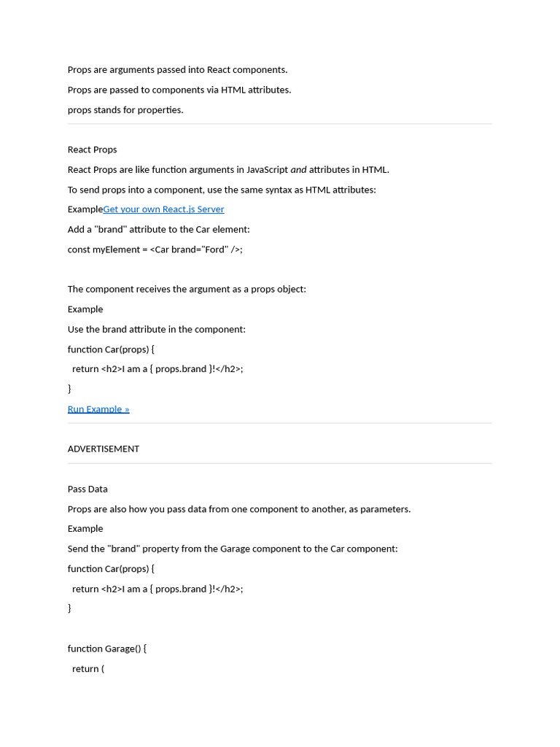560x747 pixels.
Task: Click the 'function Garage() {' code line
Action: 107,649
